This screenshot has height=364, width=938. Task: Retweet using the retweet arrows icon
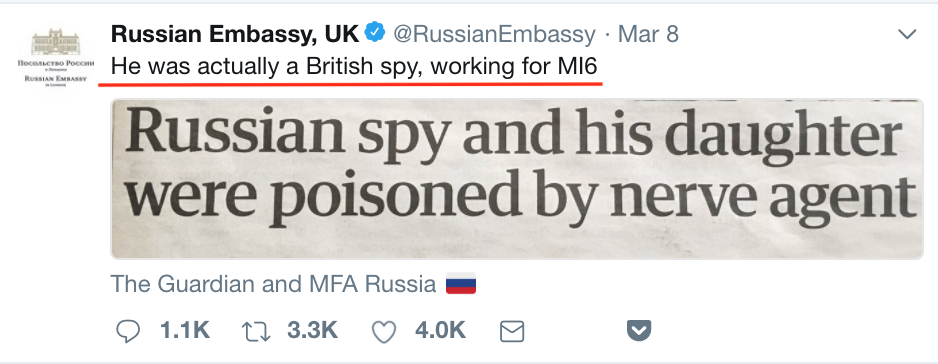[256, 331]
